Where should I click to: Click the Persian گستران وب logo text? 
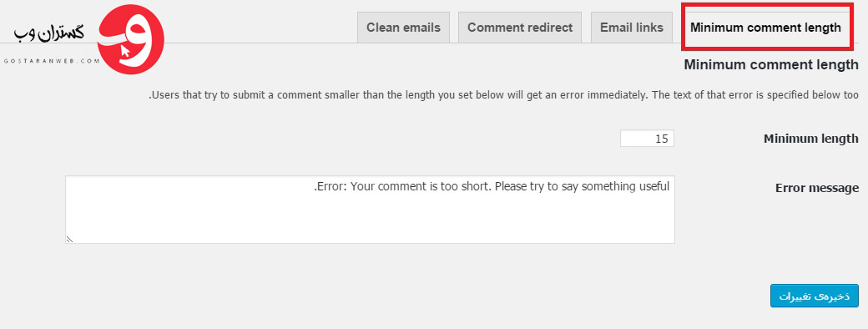pos(48,34)
